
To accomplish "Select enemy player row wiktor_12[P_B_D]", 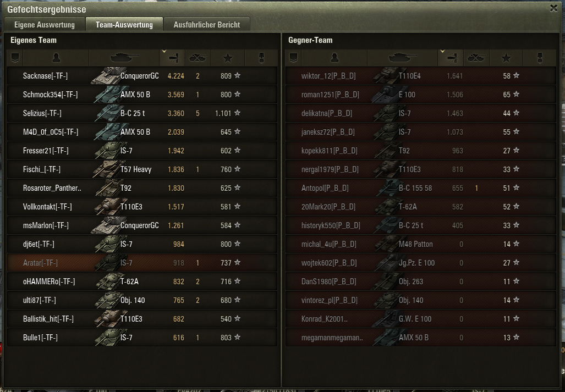I will pos(420,76).
